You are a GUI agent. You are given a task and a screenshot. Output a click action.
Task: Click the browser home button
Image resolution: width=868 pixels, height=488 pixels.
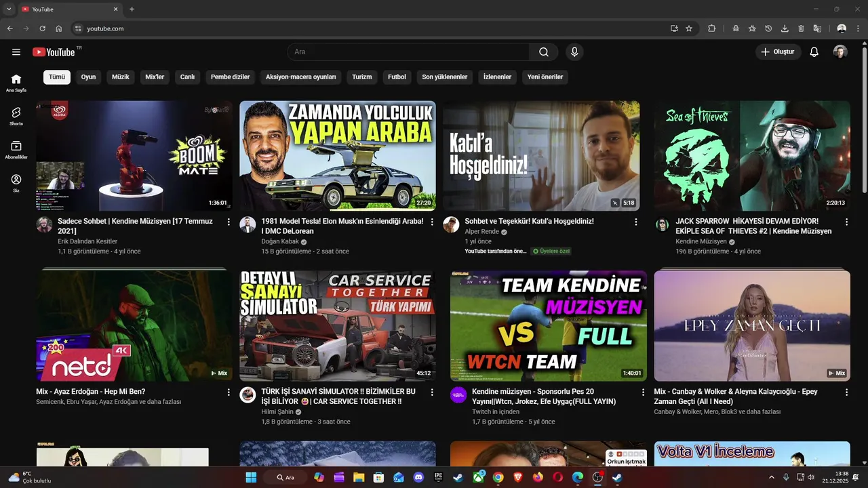pyautogui.click(x=59, y=28)
